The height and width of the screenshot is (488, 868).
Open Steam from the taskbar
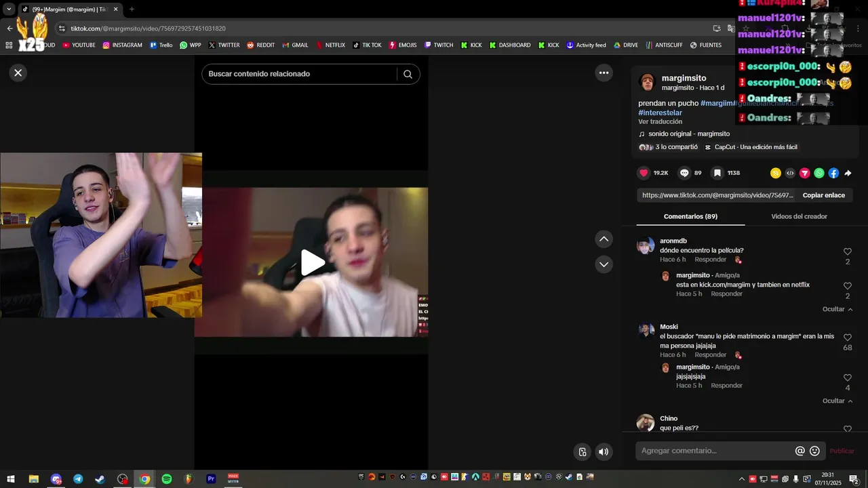[100, 479]
